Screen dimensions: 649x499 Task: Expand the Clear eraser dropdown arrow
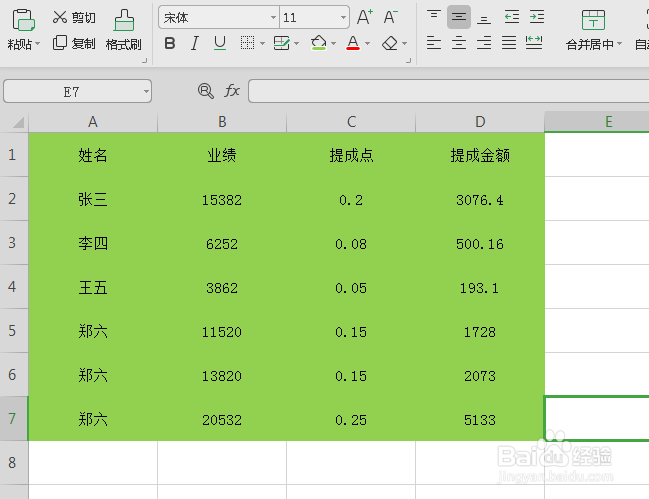[404, 43]
